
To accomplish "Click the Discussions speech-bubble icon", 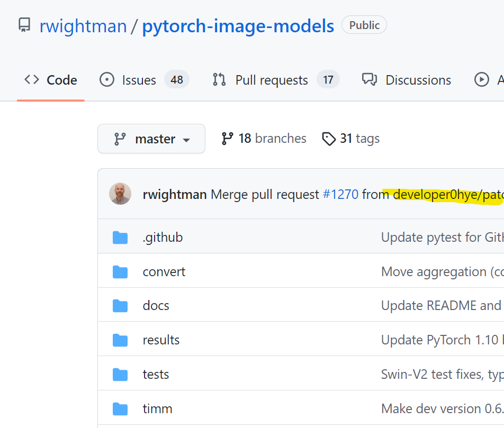I will tap(370, 80).
